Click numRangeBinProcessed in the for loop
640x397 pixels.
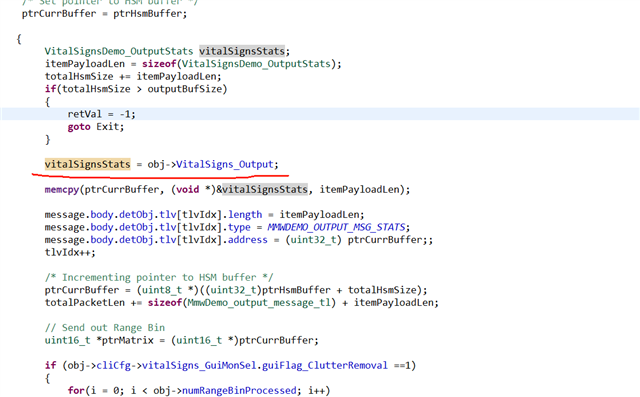pos(239,390)
